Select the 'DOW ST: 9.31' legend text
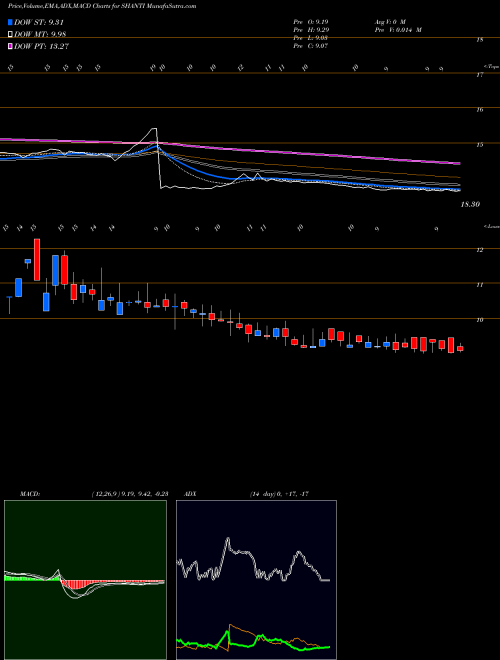Viewport: 500px width, 660px height. coord(39,23)
